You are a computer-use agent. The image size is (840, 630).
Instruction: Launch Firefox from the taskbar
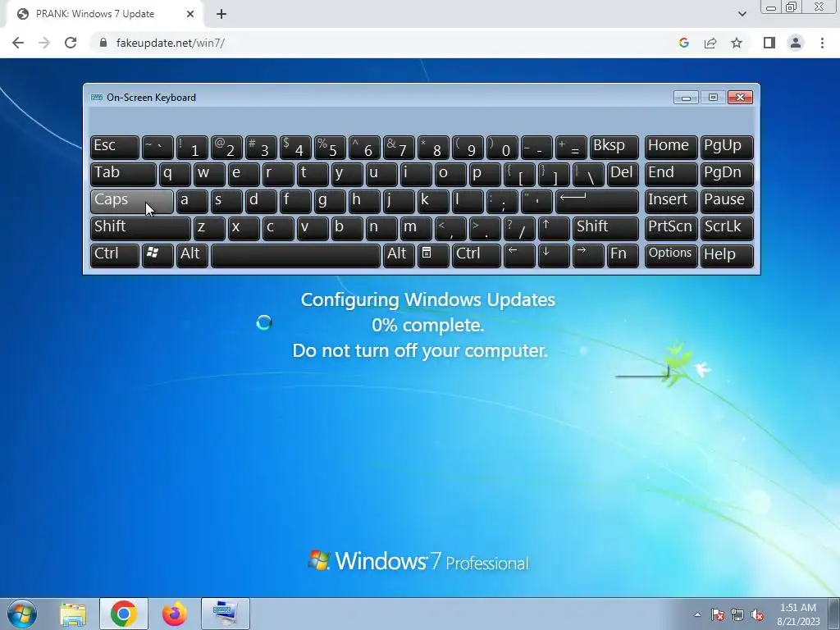[175, 614]
